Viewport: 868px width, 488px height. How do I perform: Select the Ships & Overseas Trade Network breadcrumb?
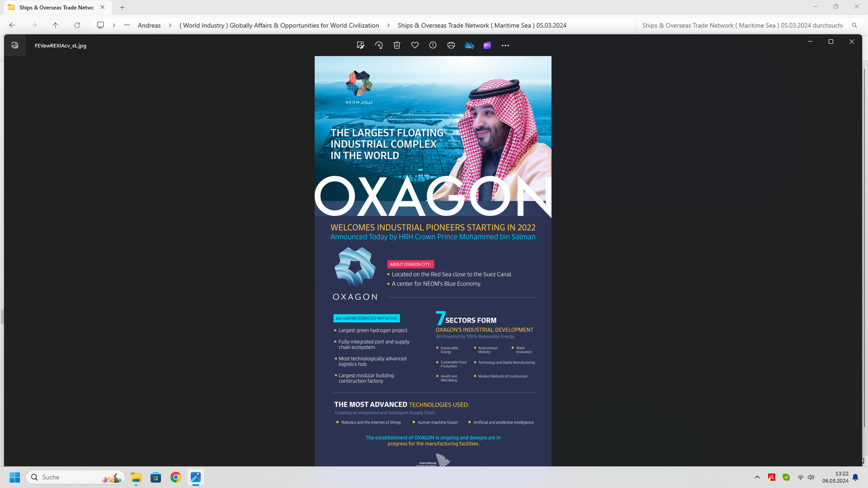coord(482,25)
